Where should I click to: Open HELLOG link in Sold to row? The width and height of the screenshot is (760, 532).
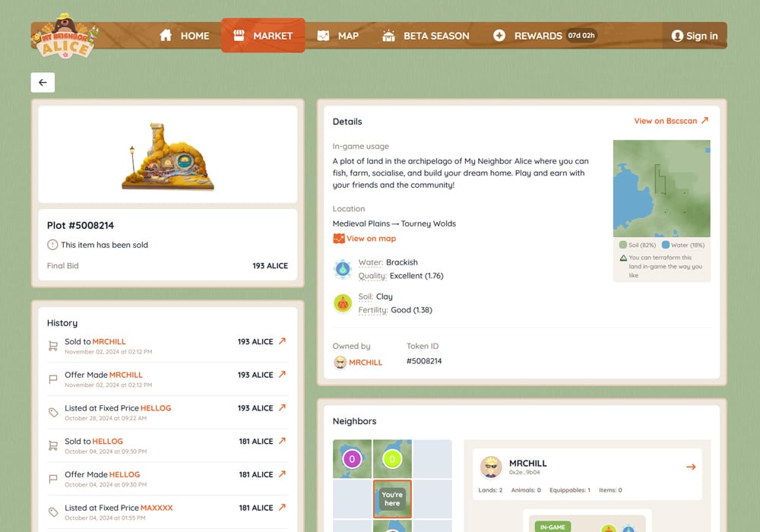coord(108,442)
